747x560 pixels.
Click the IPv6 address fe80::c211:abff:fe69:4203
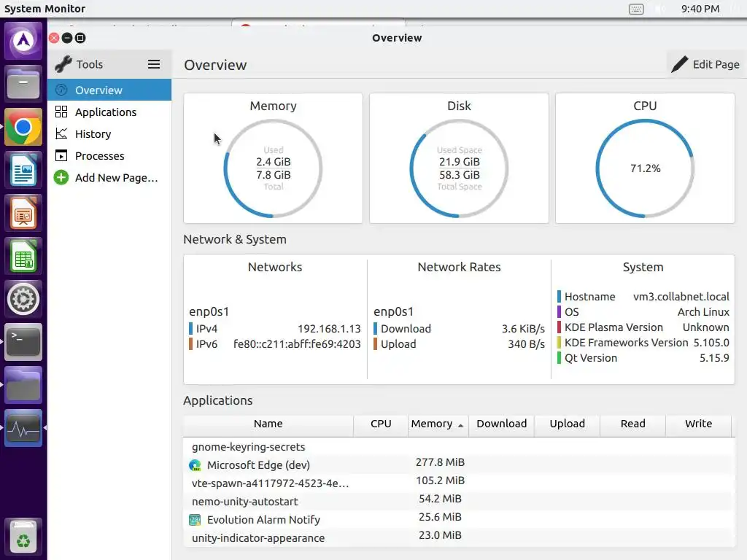click(297, 344)
